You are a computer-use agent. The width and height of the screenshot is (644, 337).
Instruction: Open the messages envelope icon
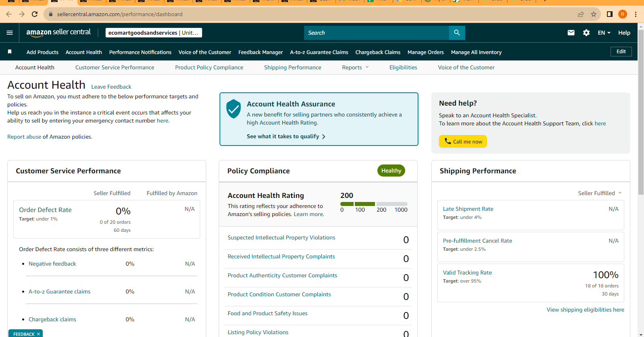coord(571,33)
